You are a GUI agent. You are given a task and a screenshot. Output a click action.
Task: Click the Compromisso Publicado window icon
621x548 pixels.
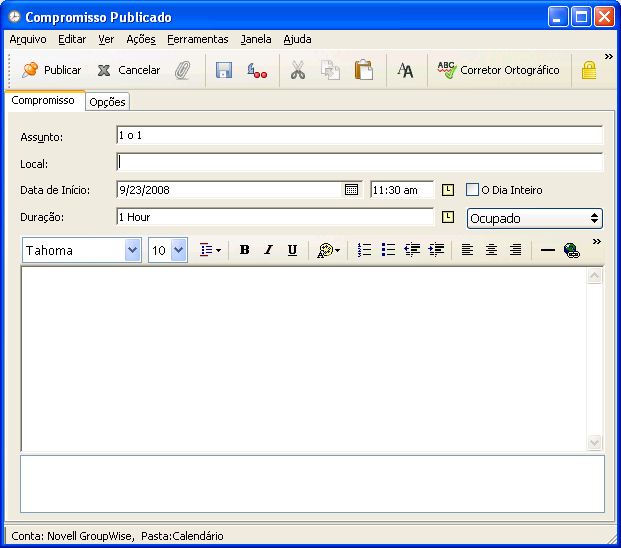[15, 17]
